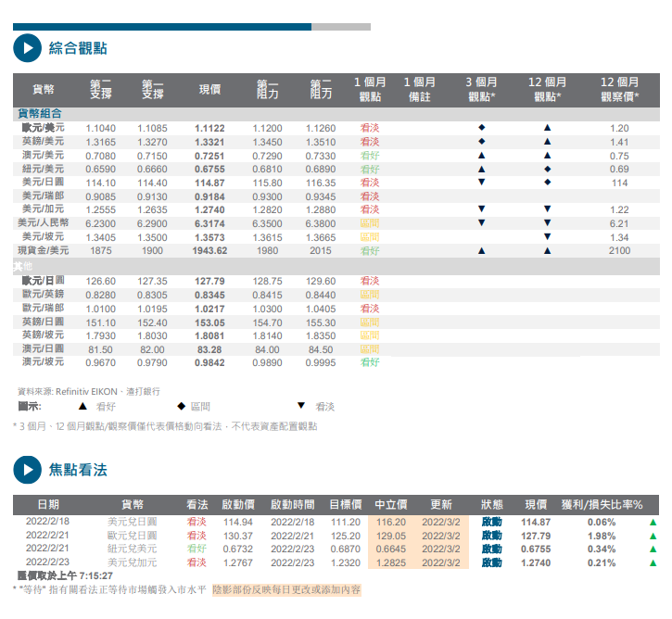
Task: Select the 12 個月 觀察價 column header
Action: (x=619, y=89)
